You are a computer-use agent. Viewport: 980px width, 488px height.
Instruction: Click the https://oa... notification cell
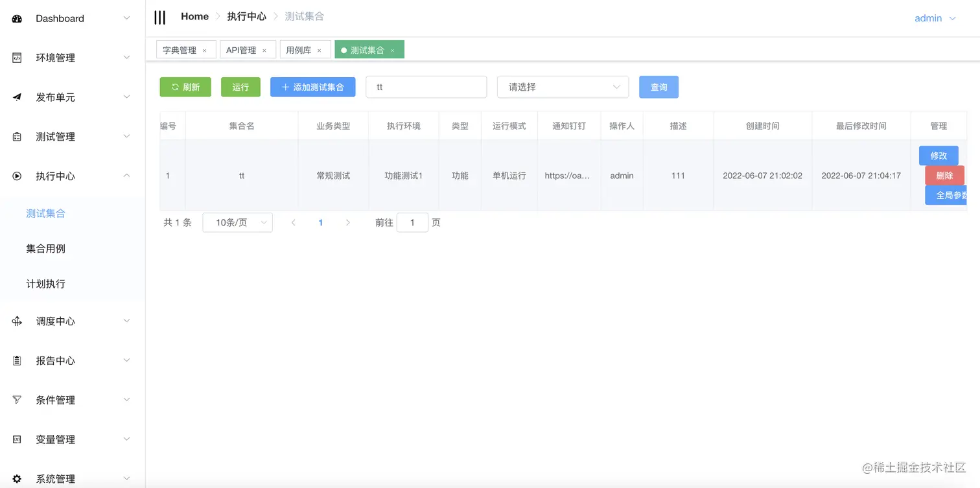point(568,176)
